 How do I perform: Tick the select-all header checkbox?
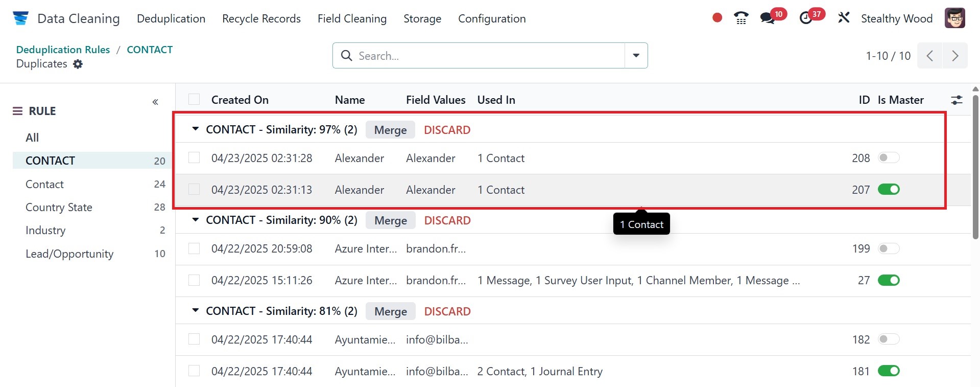pos(194,100)
